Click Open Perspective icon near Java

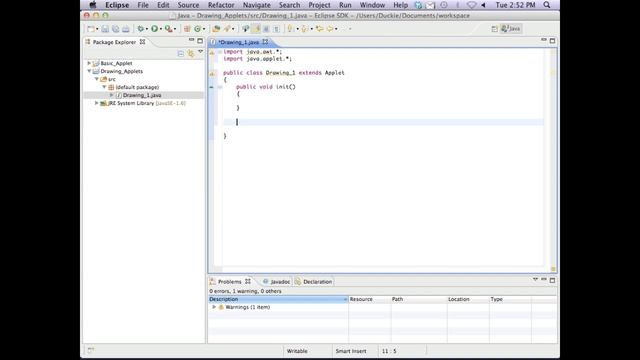[494, 29]
